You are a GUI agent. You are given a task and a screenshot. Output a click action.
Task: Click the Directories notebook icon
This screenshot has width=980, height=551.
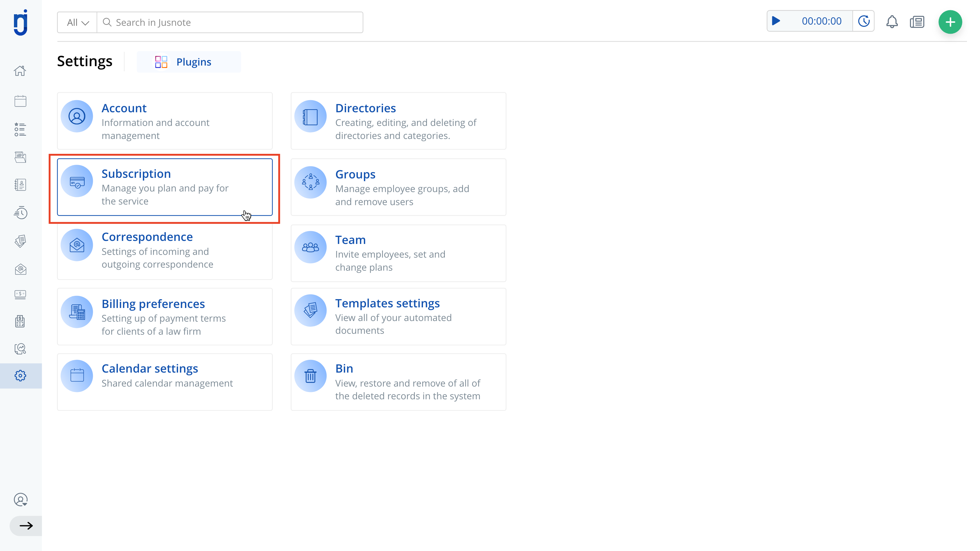[310, 116]
